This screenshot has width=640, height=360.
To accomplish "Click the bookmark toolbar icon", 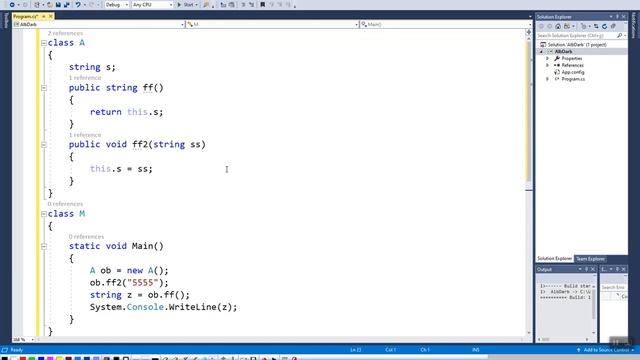I will tap(262, 4).
